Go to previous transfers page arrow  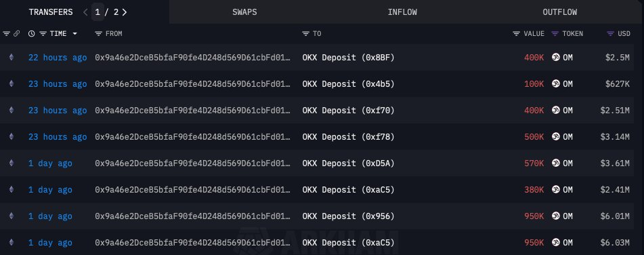tap(85, 12)
